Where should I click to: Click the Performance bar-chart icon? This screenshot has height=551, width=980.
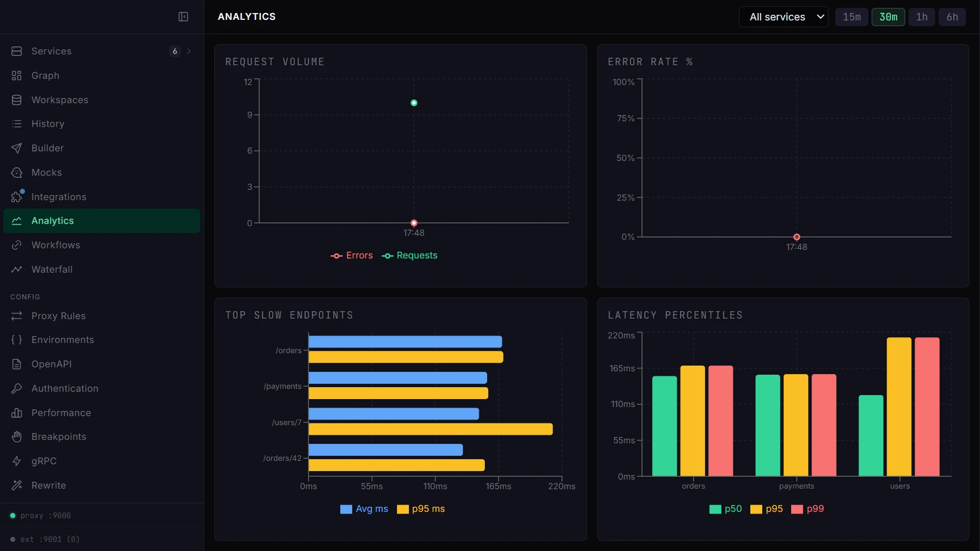16,413
